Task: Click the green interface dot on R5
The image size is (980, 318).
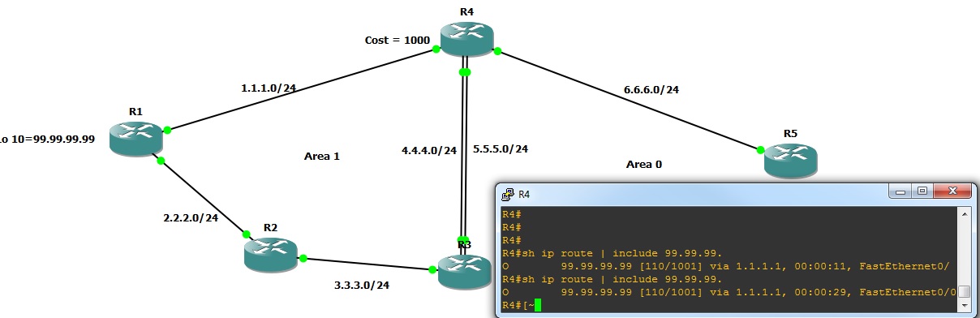Action: [761, 149]
